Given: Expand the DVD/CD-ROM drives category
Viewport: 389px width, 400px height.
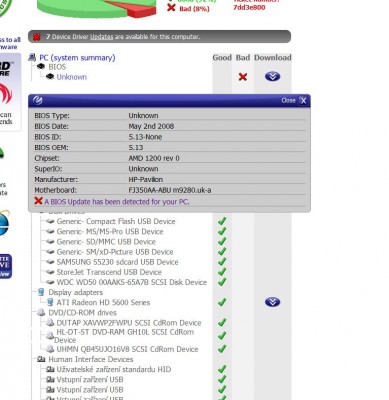Looking at the screenshot, I should (82, 313).
